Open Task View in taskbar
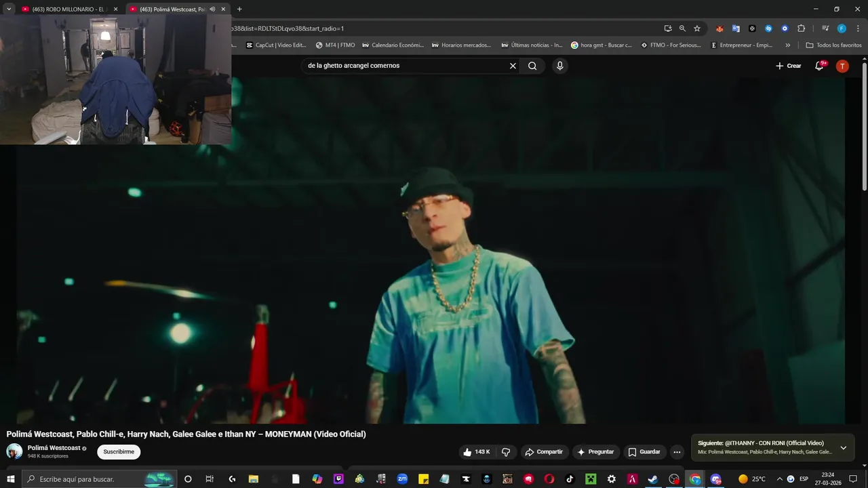Viewport: 868px width, 488px height. click(x=210, y=479)
